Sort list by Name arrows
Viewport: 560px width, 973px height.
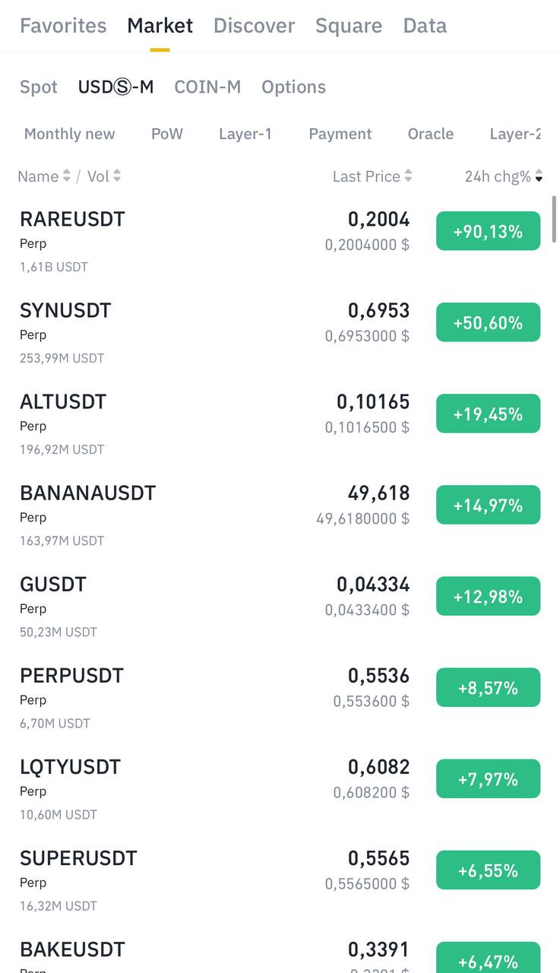click(x=66, y=176)
